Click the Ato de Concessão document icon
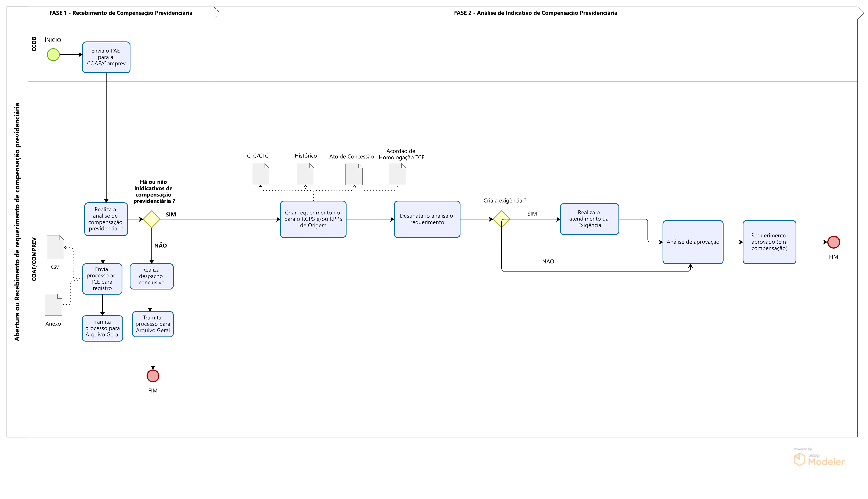Screen dimensions: 868x499 [354, 174]
